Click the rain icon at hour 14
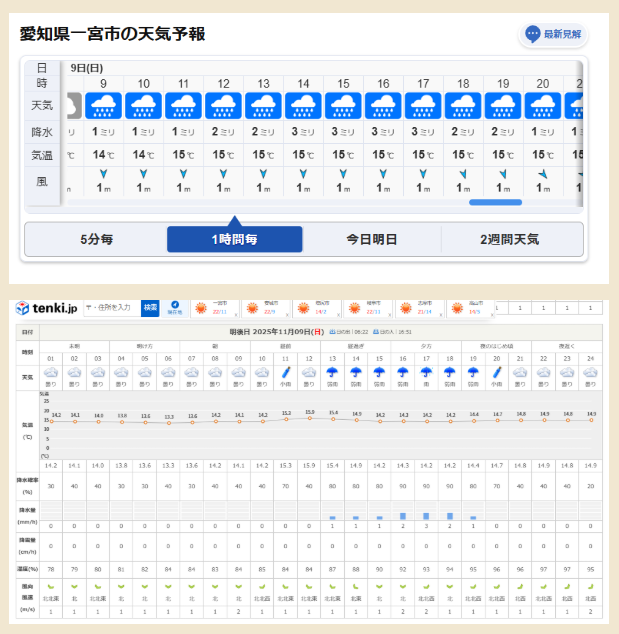 coord(303,105)
